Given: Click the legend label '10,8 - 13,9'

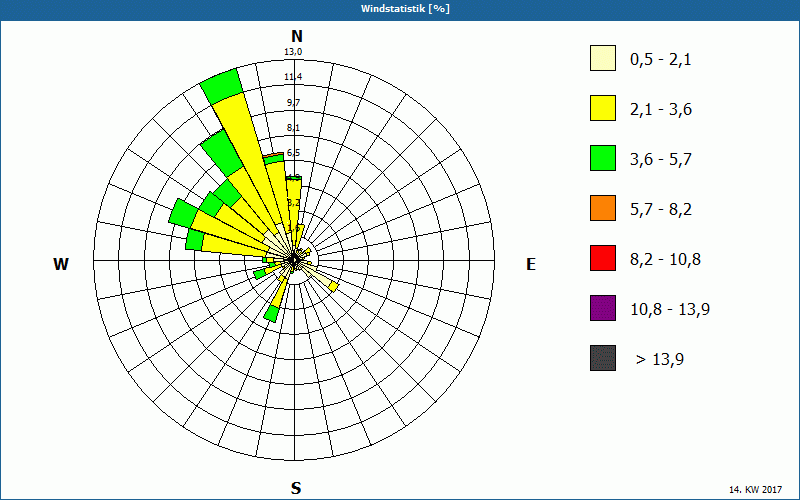Looking at the screenshot, I should [x=670, y=310].
